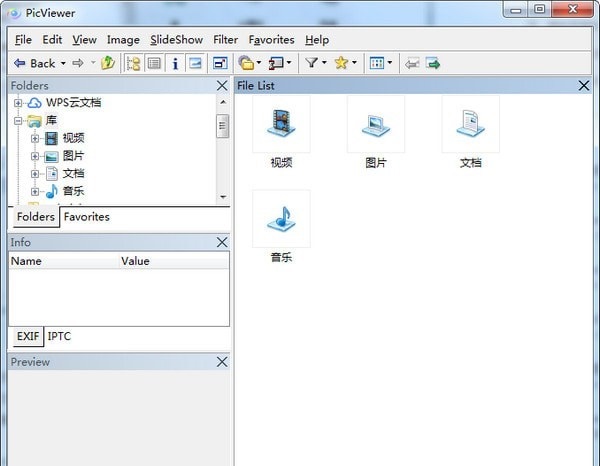Open the favorites star dropdown arrow

pos(354,62)
